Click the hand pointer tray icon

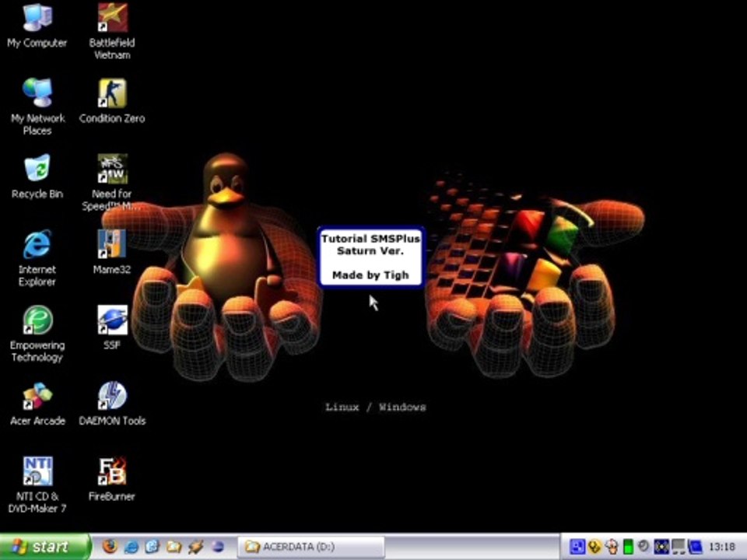[x=612, y=547]
